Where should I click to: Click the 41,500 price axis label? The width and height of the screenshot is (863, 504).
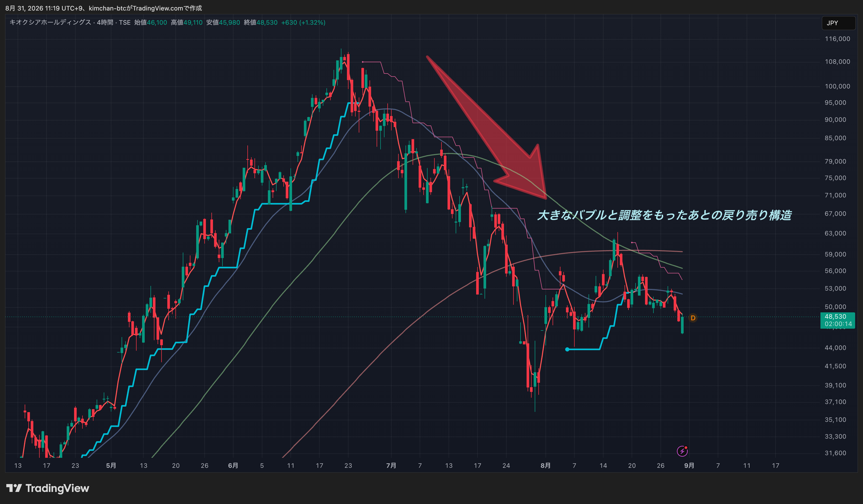point(835,366)
